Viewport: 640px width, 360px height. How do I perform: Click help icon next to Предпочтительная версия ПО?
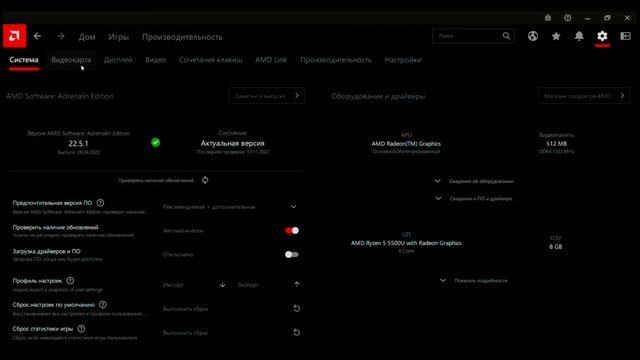tap(100, 203)
